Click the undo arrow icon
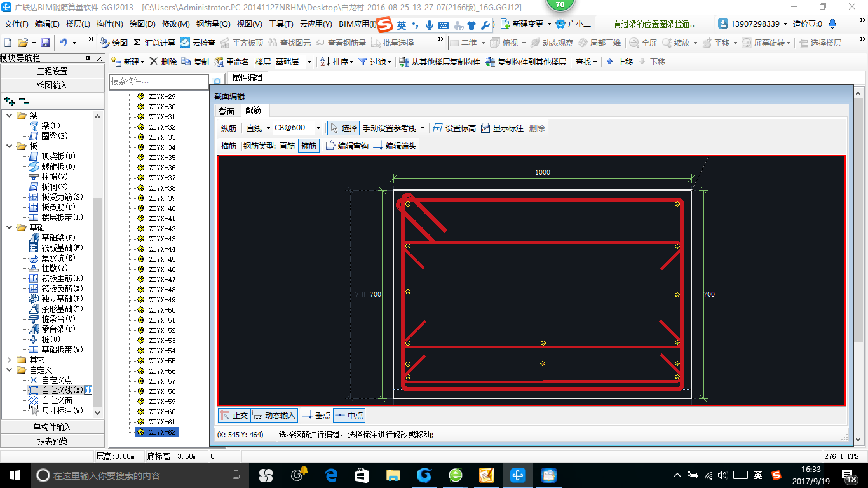This screenshot has height=488, width=868. coord(64,43)
